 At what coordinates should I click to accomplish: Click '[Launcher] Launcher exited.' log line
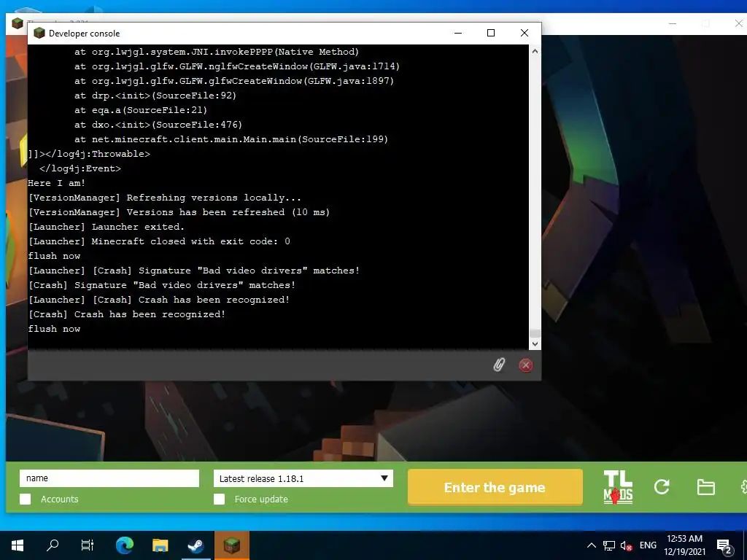[107, 227]
